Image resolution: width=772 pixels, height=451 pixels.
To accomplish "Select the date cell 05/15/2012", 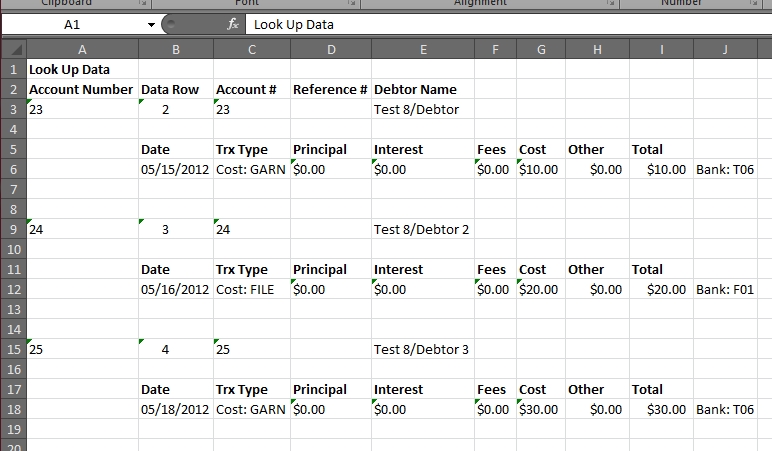I will [175, 169].
